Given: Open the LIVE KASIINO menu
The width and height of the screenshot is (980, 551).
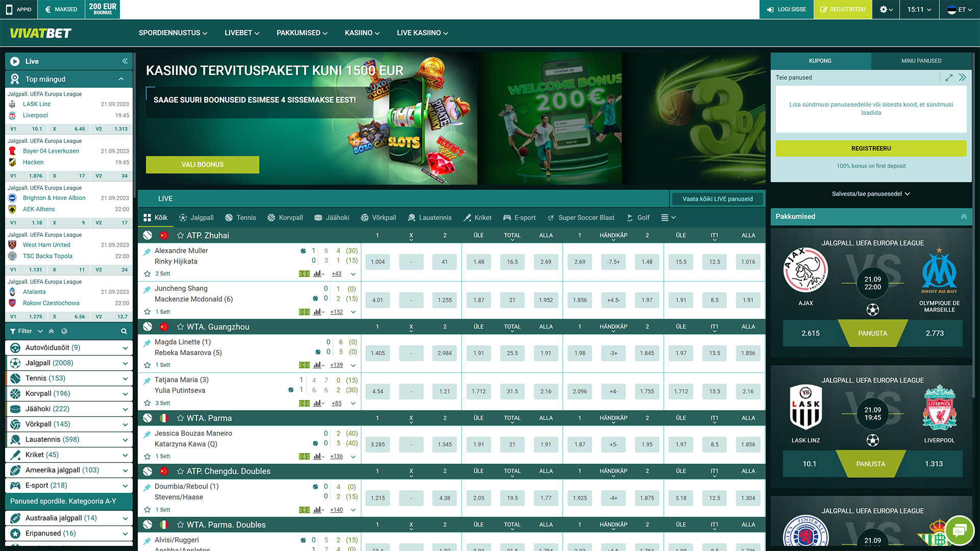Looking at the screenshot, I should pyautogui.click(x=423, y=33).
